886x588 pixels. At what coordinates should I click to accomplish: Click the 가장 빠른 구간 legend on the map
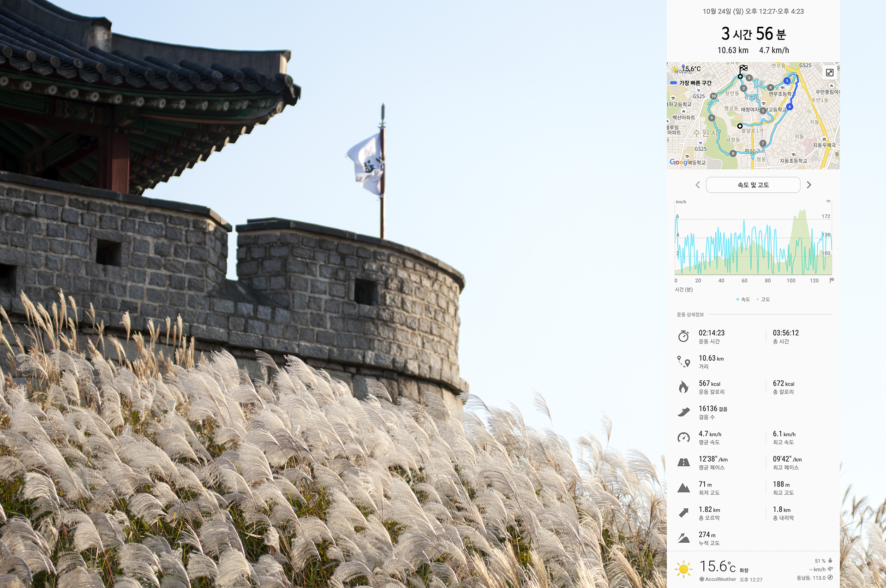tap(691, 83)
